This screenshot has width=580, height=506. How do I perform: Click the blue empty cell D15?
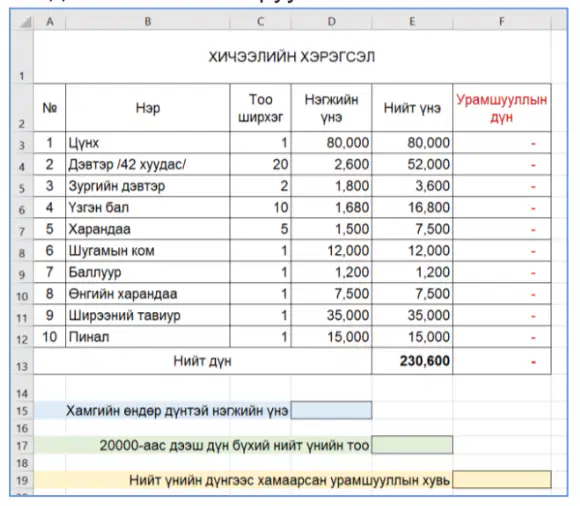[x=331, y=411]
